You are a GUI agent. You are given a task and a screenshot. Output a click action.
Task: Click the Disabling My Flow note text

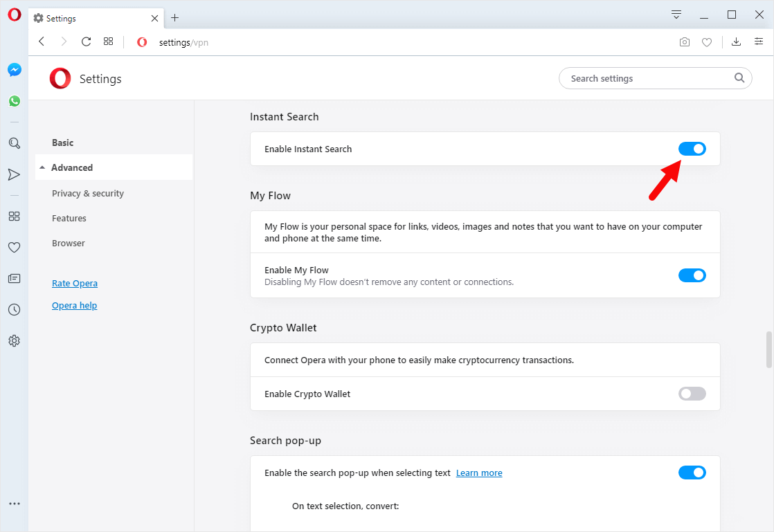click(389, 282)
